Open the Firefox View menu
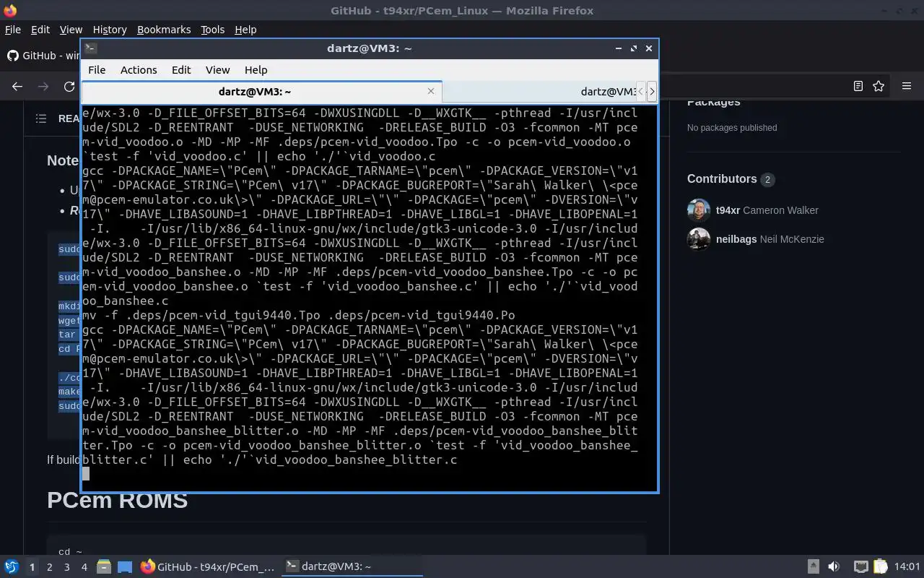This screenshot has height=578, width=924. pos(71,30)
